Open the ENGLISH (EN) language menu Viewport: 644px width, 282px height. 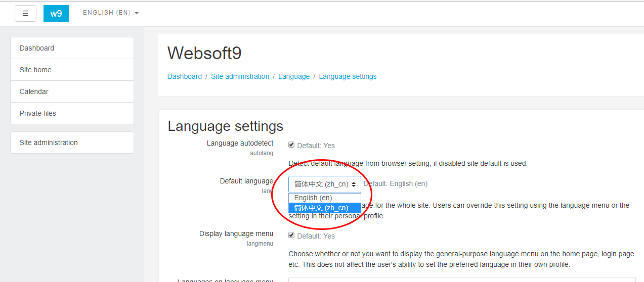pos(110,13)
